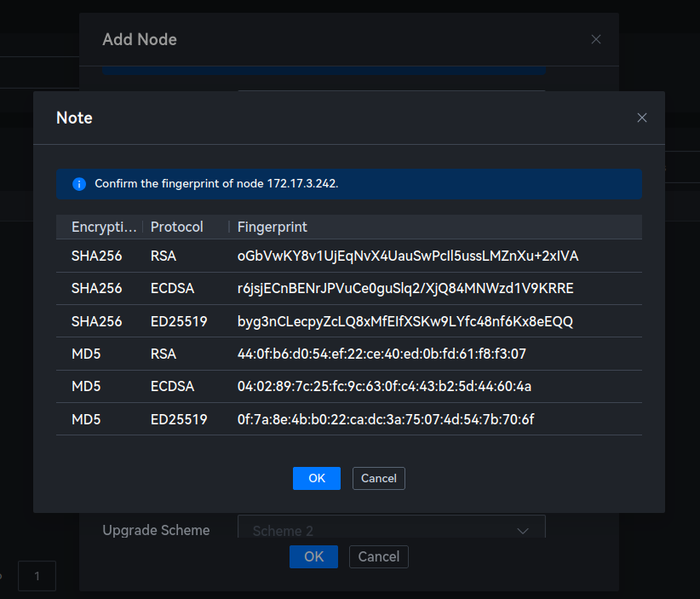Click the Protocol column header
This screenshot has height=599, width=700.
click(177, 227)
